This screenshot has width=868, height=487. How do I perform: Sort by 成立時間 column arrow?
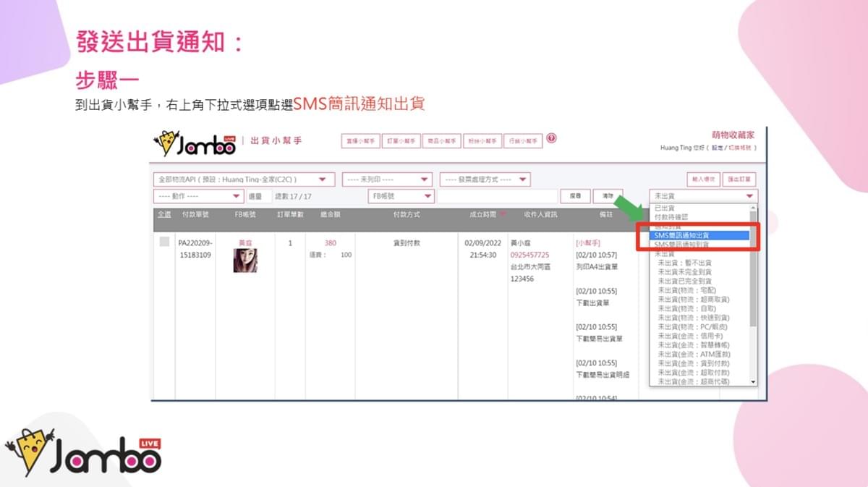pyautogui.click(x=503, y=214)
